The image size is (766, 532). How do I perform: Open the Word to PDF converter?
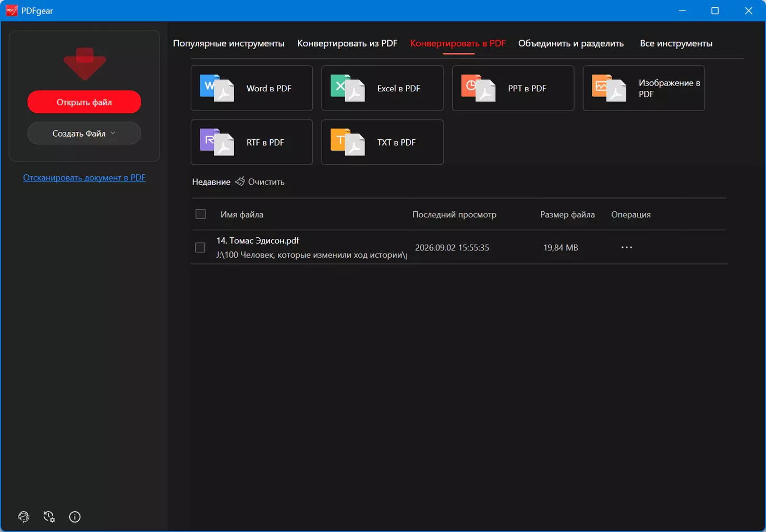(x=251, y=88)
